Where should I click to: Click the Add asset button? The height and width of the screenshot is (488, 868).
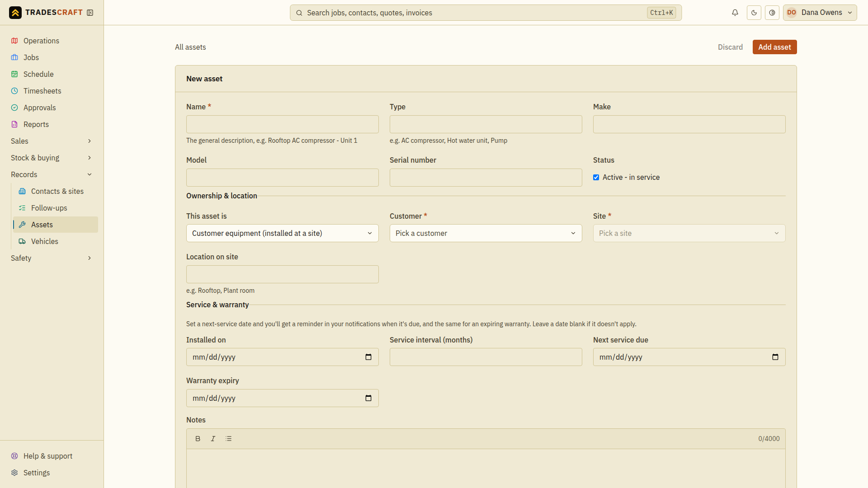pos(774,47)
